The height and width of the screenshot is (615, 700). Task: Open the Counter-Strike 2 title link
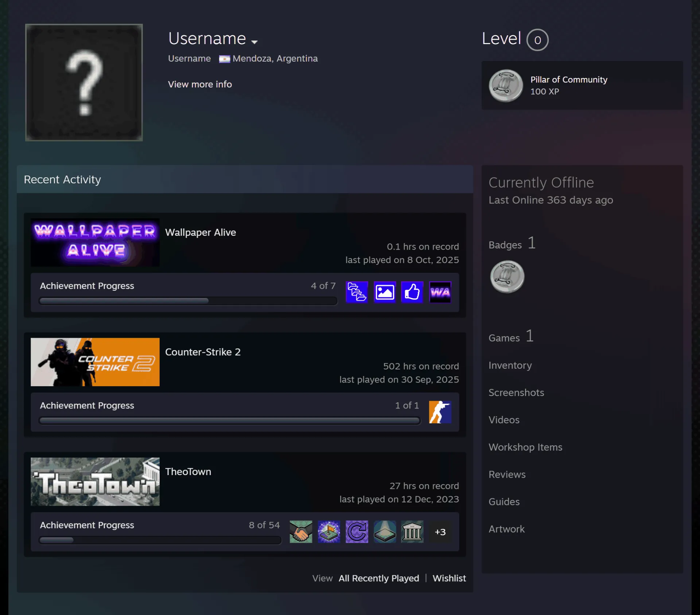(203, 352)
